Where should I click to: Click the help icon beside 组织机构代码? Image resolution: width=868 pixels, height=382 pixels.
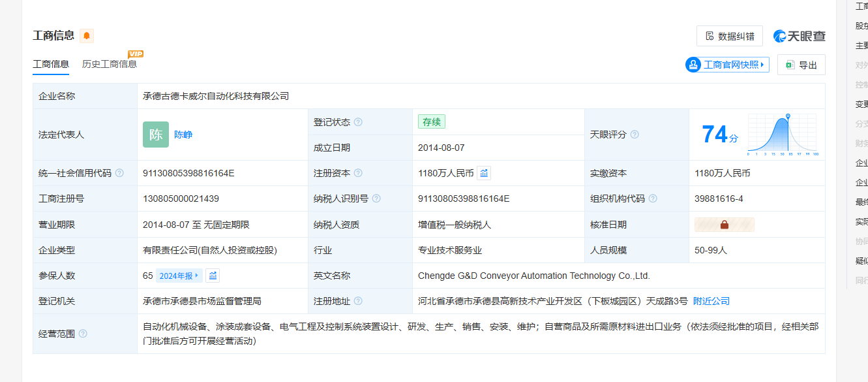653,199
